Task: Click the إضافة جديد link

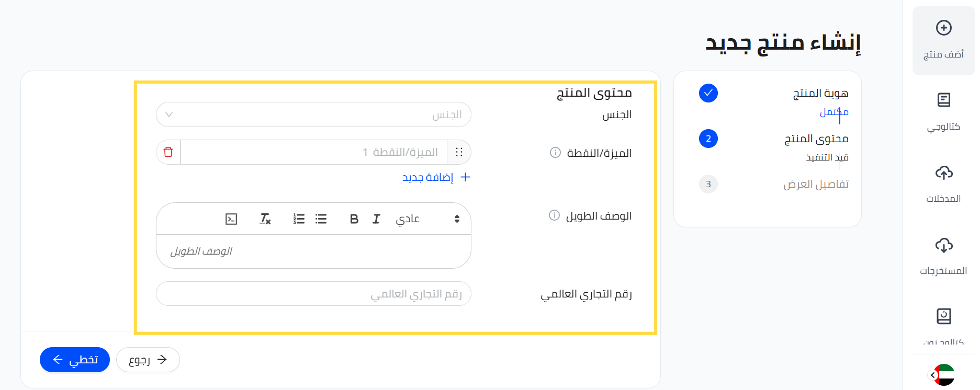Action: (436, 178)
